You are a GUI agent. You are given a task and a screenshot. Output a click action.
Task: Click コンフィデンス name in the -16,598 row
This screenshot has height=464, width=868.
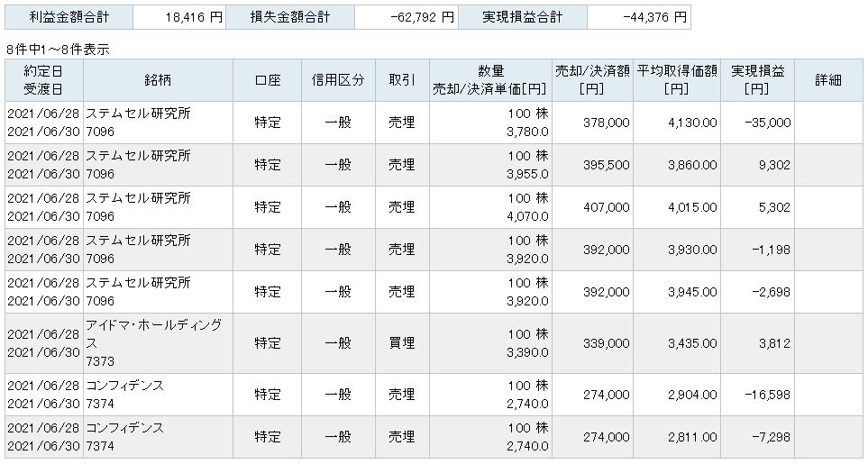[x=125, y=386]
